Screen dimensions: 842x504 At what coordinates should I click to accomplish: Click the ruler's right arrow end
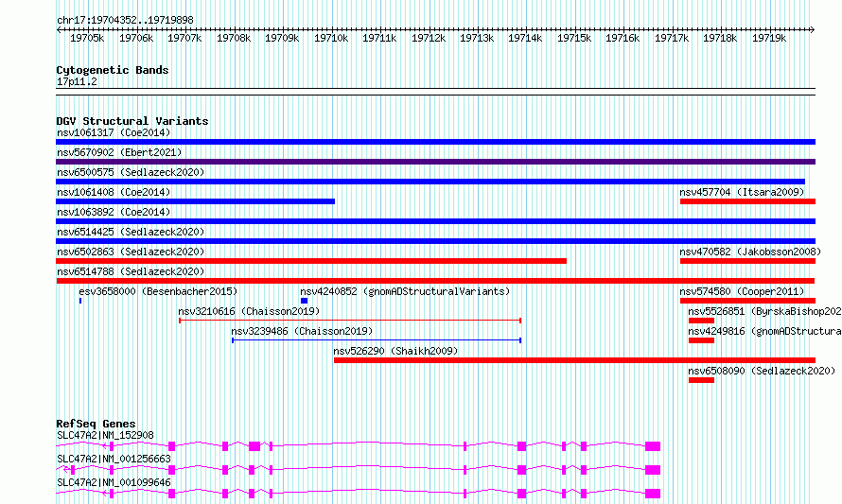813,30
